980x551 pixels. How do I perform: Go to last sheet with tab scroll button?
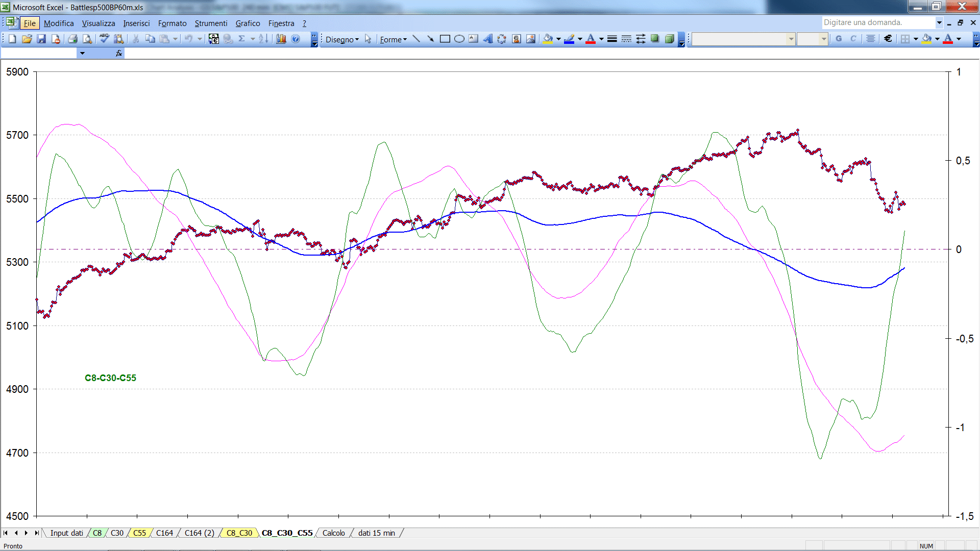pos(36,533)
